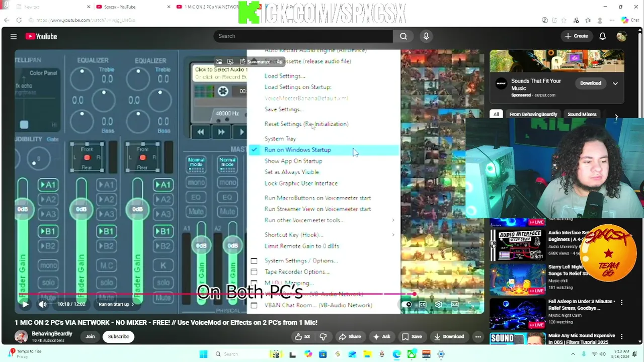The height and width of the screenshot is (362, 644).
Task: Like the video with thumbs up
Action: [x=302, y=336]
